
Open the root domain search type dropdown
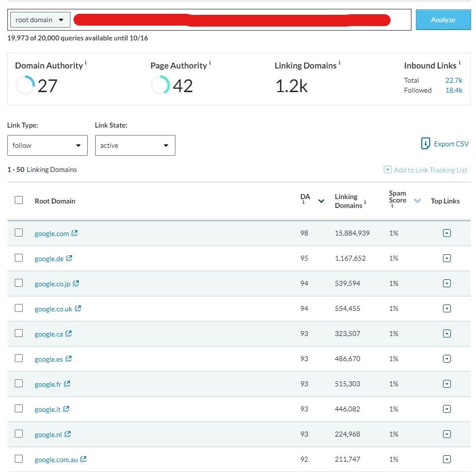[x=39, y=20]
